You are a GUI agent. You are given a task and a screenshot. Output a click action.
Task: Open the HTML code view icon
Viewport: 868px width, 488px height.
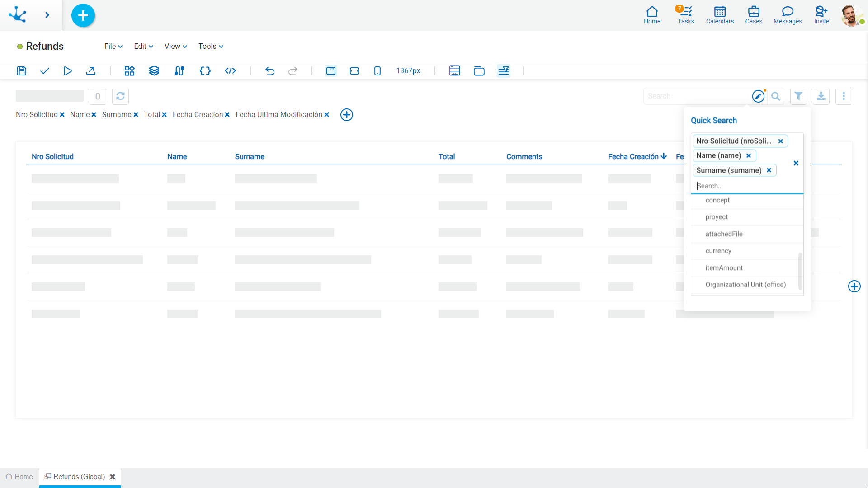[231, 71]
